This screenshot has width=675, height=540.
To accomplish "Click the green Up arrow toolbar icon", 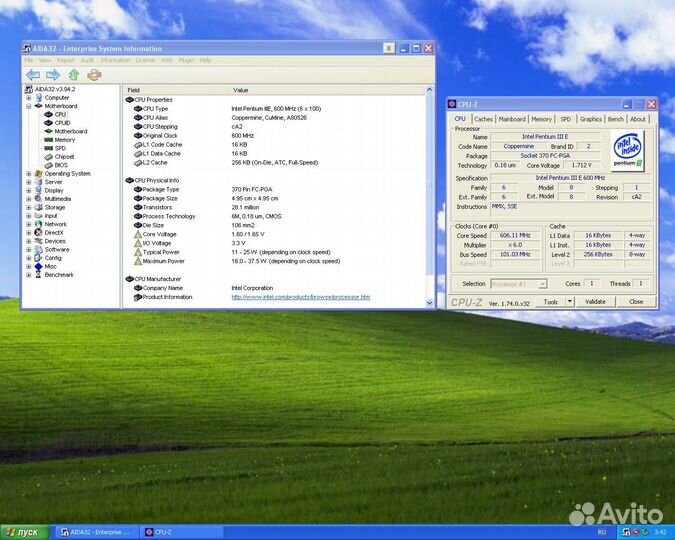I will [74, 75].
